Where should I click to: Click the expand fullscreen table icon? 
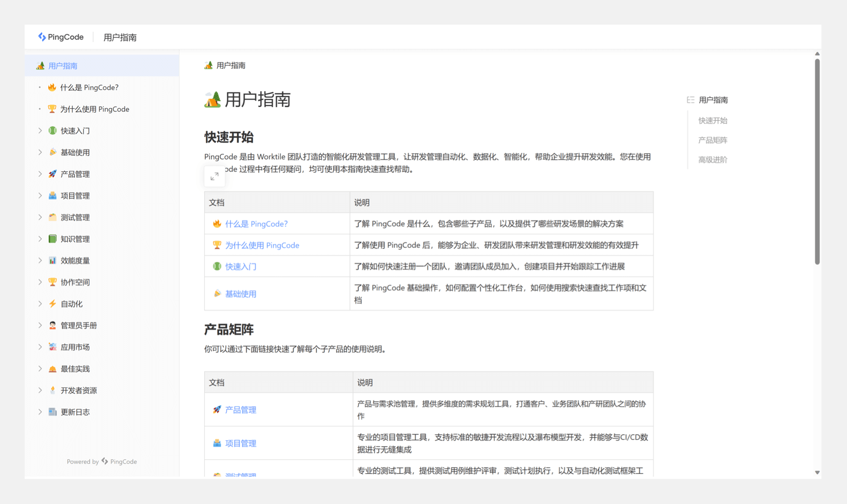point(215,177)
